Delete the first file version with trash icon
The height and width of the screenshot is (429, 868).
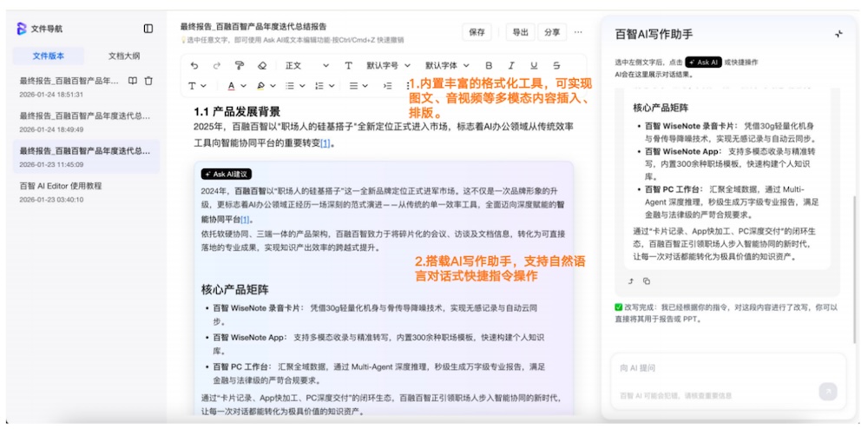point(148,81)
